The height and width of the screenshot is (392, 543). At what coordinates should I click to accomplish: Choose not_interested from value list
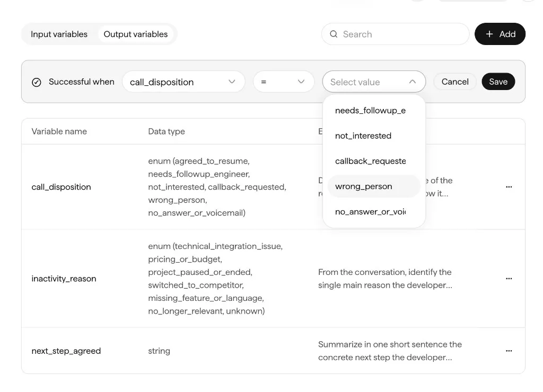374,136
